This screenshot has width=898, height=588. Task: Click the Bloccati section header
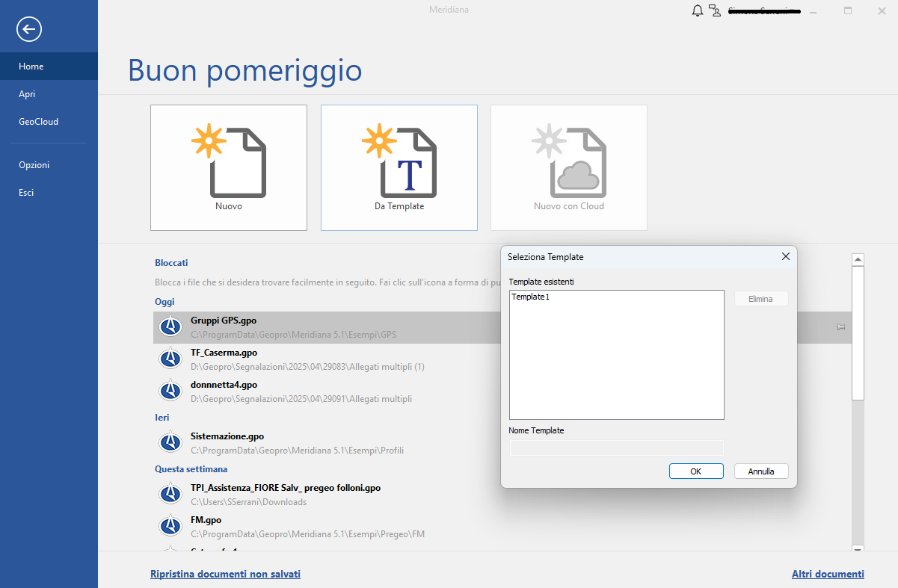pos(171,263)
